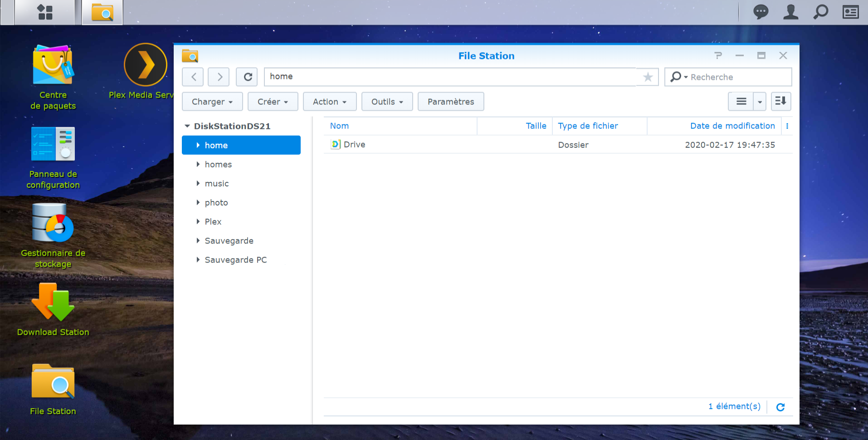Open the Outils menu
Screen dimensions: 868x440
click(387, 102)
